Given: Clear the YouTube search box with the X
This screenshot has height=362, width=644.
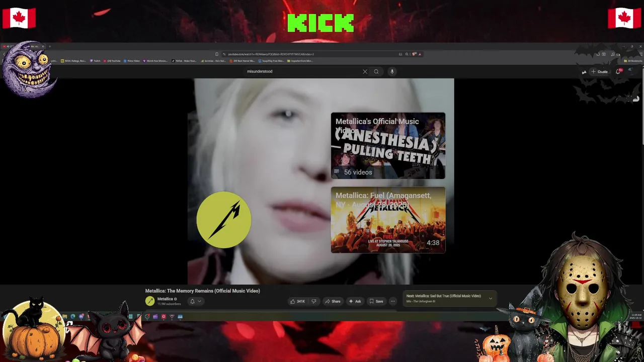Looking at the screenshot, I should point(365,71).
